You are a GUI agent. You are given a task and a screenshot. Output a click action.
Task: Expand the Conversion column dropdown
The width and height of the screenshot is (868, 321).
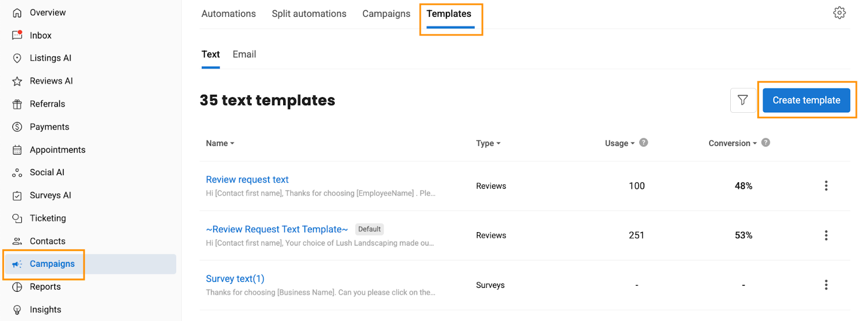click(x=732, y=143)
